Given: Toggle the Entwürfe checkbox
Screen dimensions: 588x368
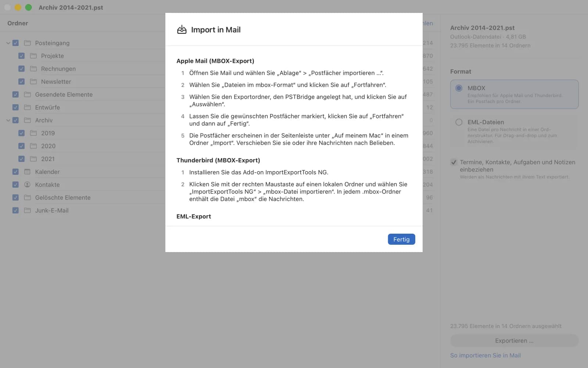Looking at the screenshot, I should pos(15,107).
